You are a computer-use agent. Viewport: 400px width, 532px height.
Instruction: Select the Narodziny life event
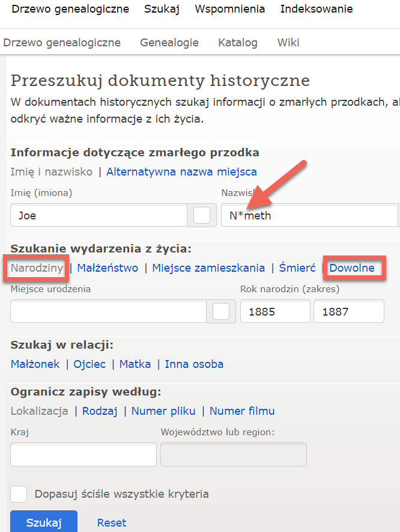click(x=37, y=268)
